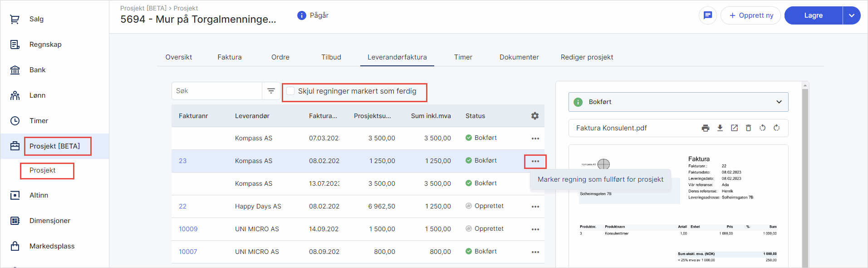Open the Dokumenter tab
868x268 pixels.
tap(519, 57)
